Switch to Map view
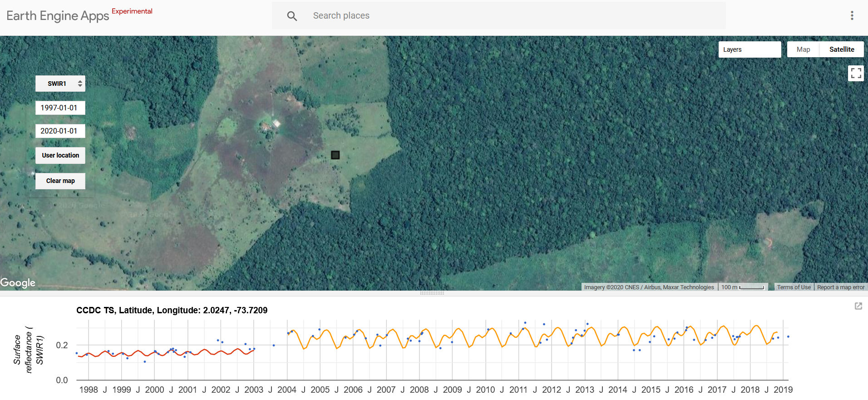 coord(803,49)
